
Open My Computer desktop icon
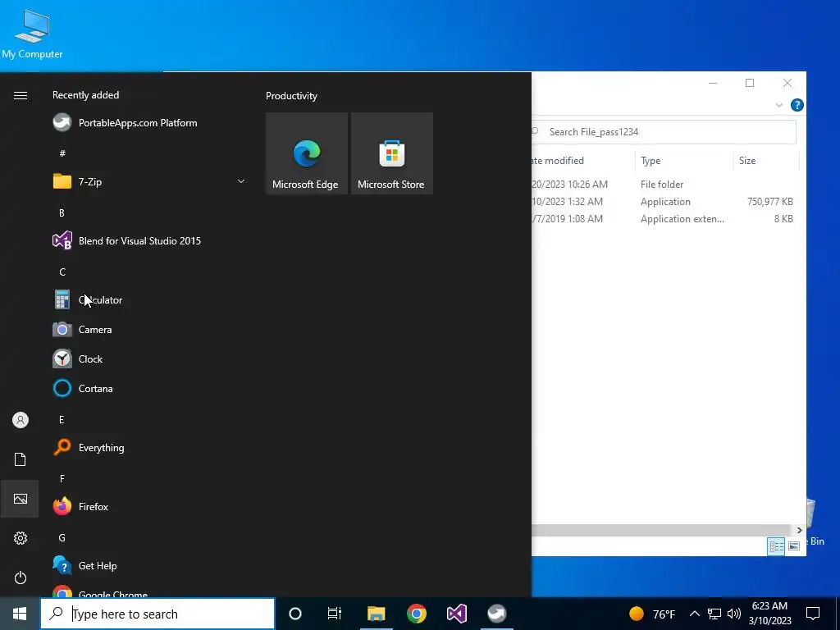coord(32,34)
